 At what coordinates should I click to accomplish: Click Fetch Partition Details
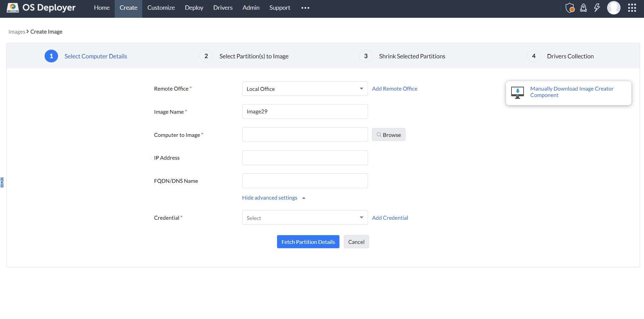tap(308, 242)
